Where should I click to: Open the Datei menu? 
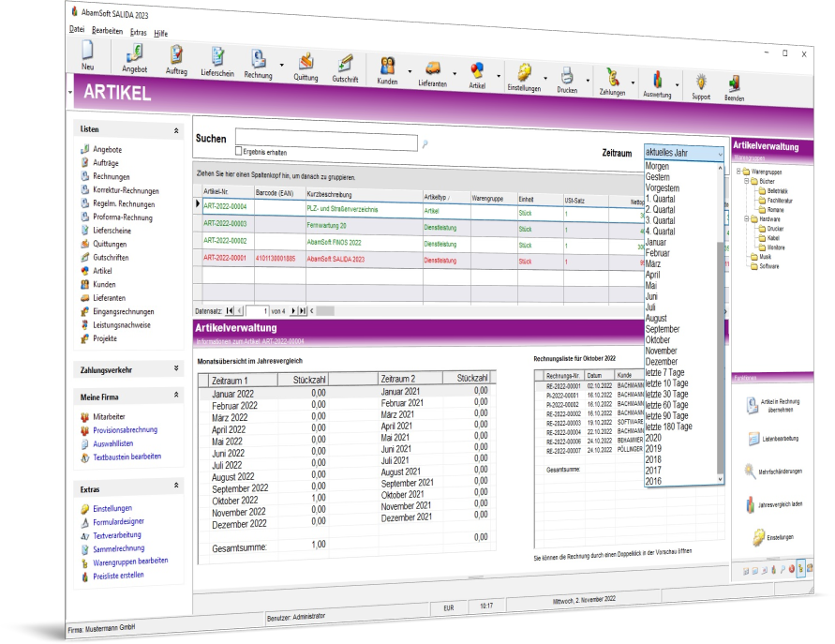click(77, 29)
